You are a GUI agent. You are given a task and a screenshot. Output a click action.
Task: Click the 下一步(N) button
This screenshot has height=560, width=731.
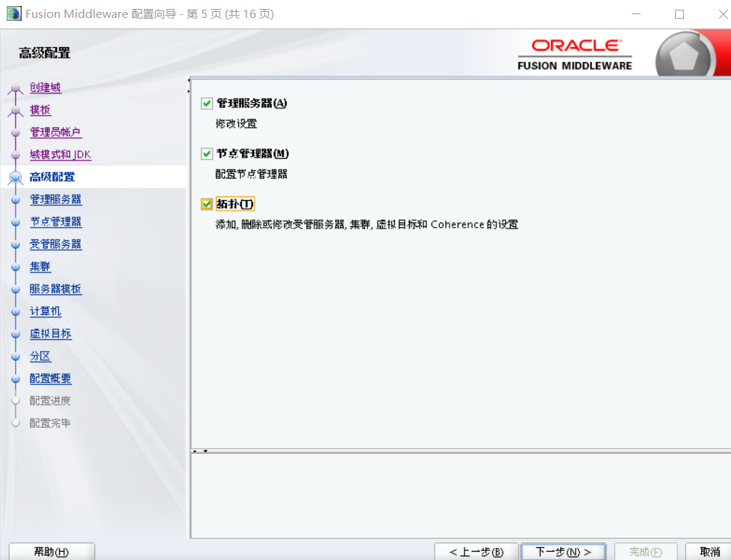[563, 551]
